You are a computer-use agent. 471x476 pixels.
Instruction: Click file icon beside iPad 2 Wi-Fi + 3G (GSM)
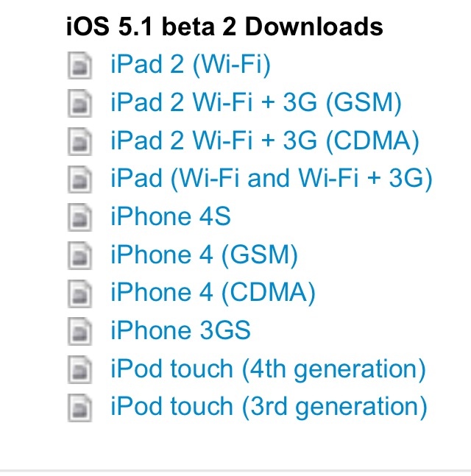[x=79, y=104]
